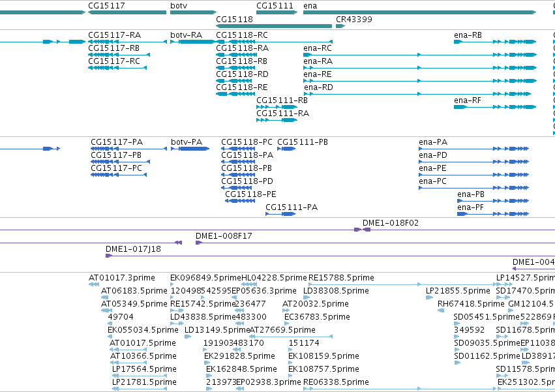
Task: Select transcript label CG15117-RB
Action: tap(114, 48)
